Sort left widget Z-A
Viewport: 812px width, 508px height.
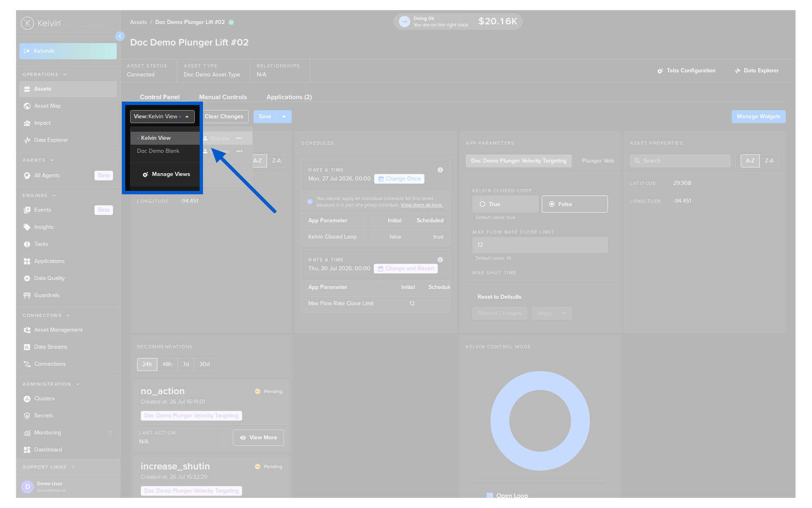[x=277, y=161]
